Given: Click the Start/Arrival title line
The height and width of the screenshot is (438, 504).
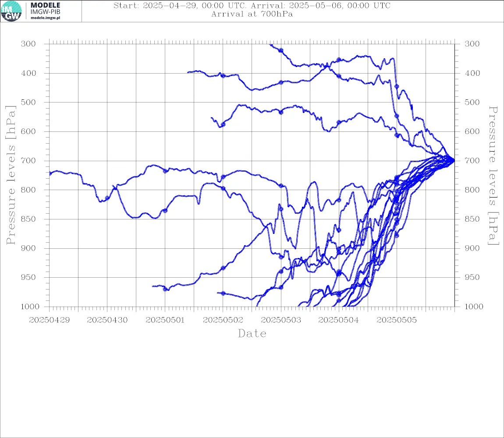Looking at the screenshot, I should [252, 6].
